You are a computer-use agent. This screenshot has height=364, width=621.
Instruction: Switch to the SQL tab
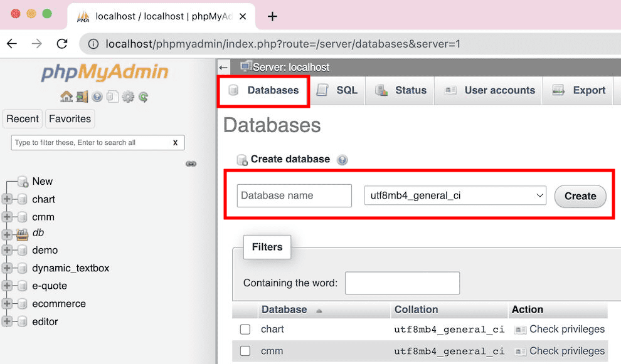click(x=337, y=91)
